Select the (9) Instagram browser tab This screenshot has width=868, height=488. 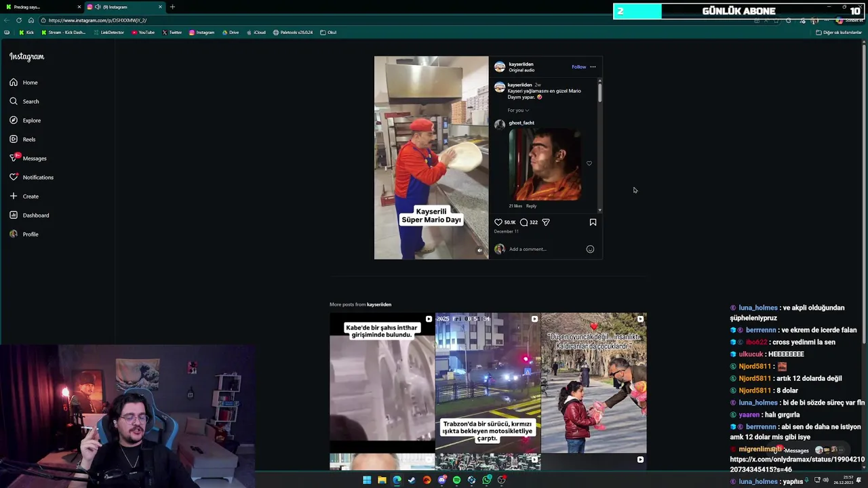pos(125,7)
